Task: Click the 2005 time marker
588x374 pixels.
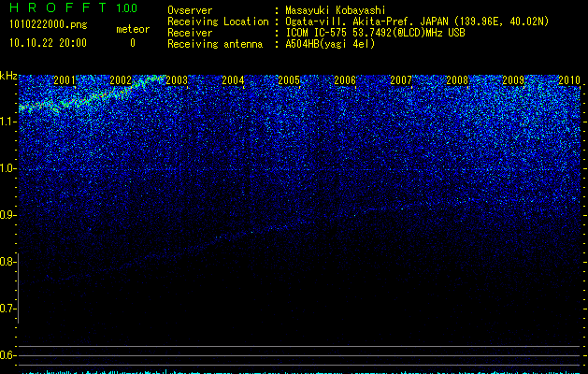Action: pyautogui.click(x=289, y=80)
